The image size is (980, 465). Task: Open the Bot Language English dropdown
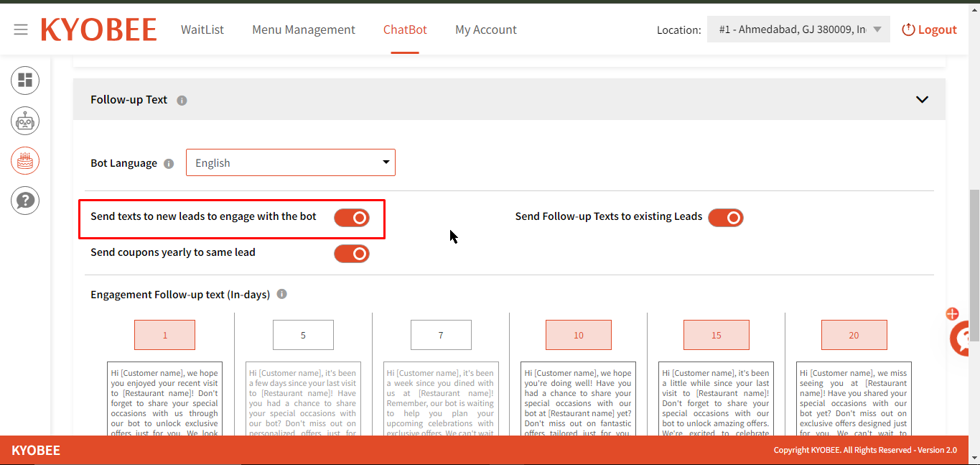pos(291,162)
